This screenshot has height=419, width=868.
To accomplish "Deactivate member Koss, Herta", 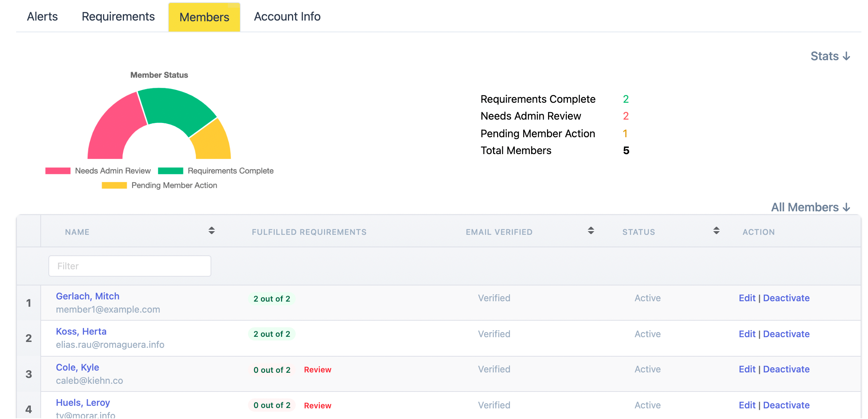I will tap(786, 334).
